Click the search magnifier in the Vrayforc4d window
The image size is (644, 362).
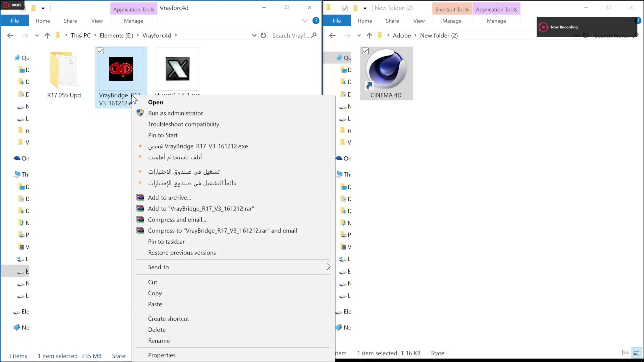314,35
